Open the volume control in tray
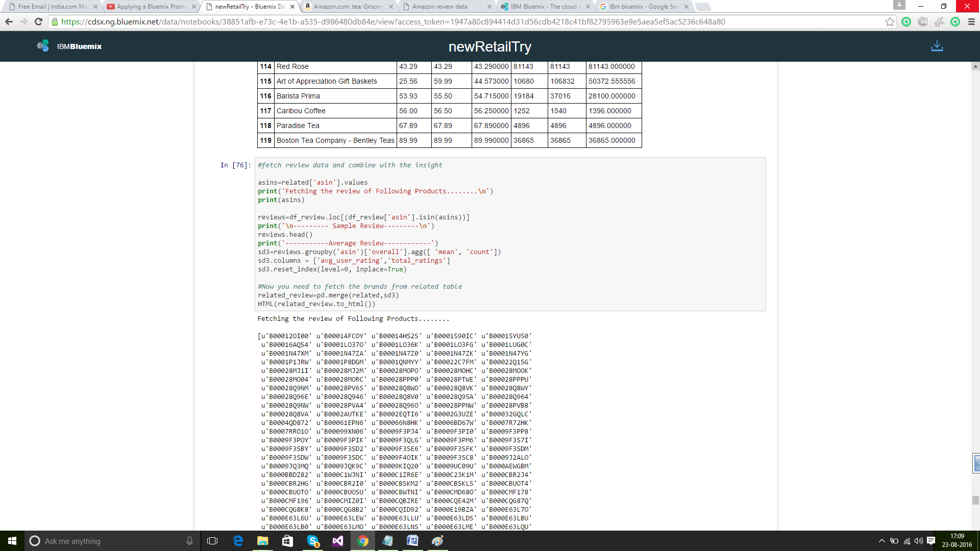Viewport: 980px width, 551px height. click(919, 541)
